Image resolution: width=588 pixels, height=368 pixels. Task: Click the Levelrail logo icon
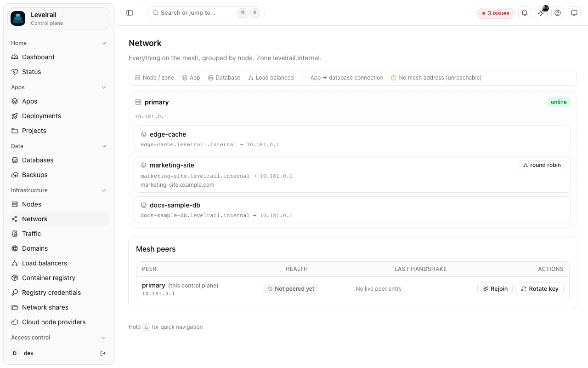(x=18, y=18)
